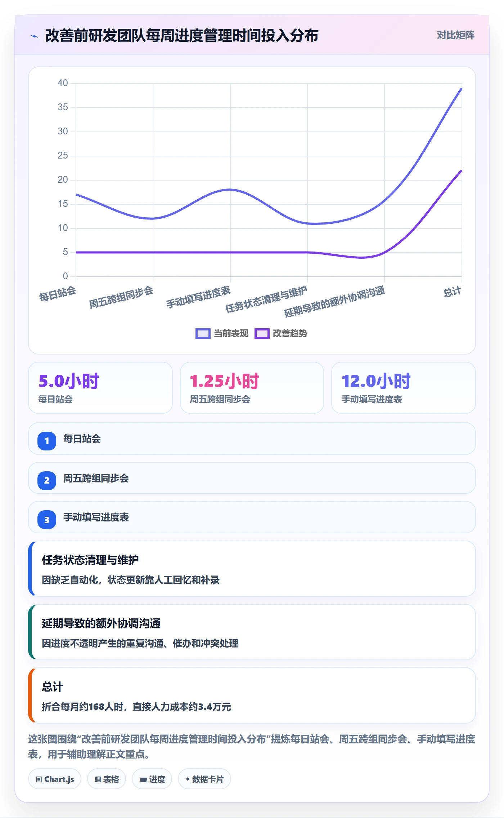Click the 任务状态清理与维护 x-axis label
Screen dimensions: 504x818
click(x=266, y=299)
